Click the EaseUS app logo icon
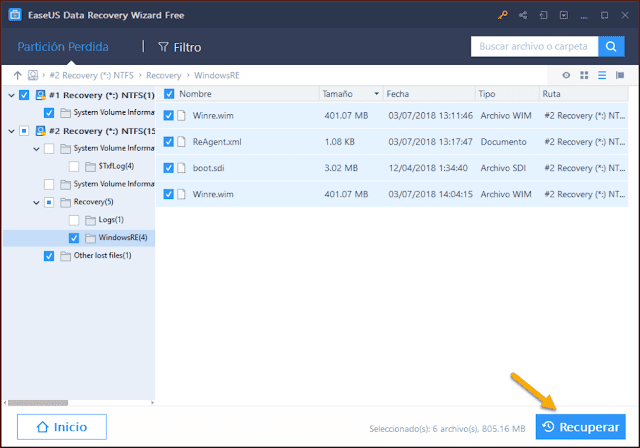This screenshot has width=640, height=448. click(x=15, y=15)
